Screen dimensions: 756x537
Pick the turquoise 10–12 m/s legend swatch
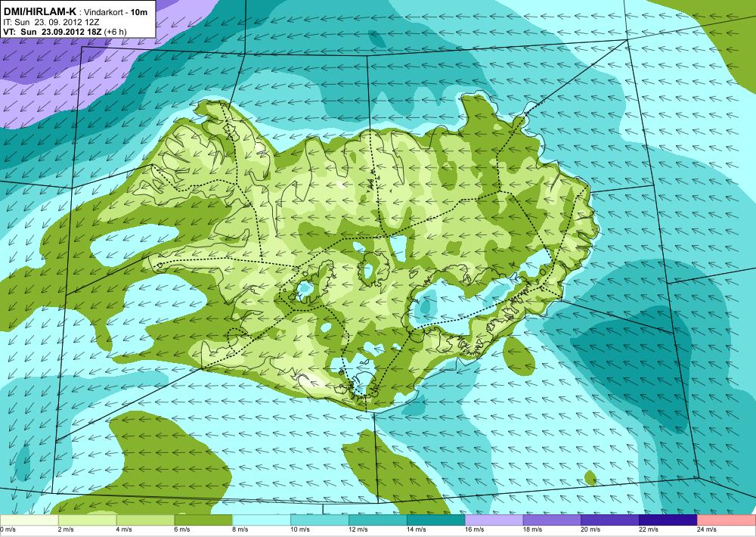pyautogui.click(x=320, y=520)
